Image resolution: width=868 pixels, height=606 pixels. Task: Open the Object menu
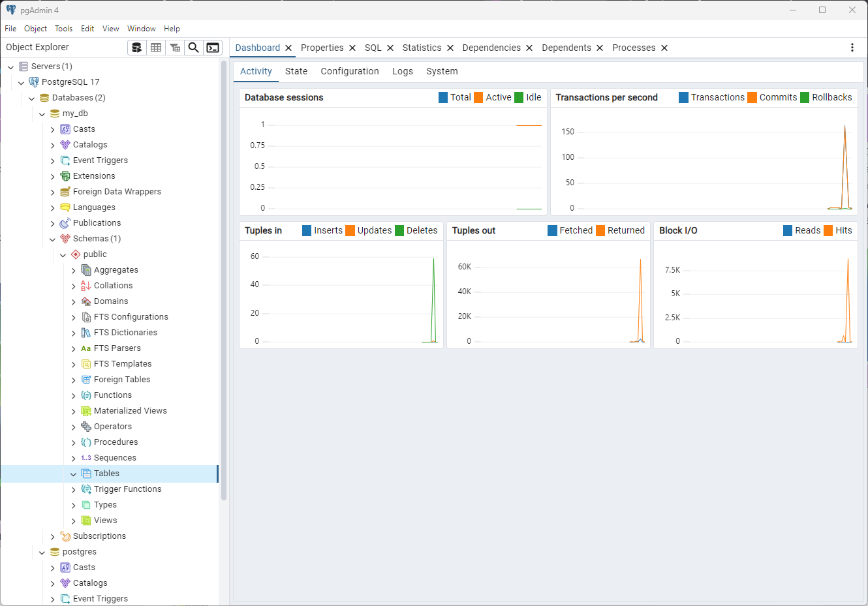35,29
